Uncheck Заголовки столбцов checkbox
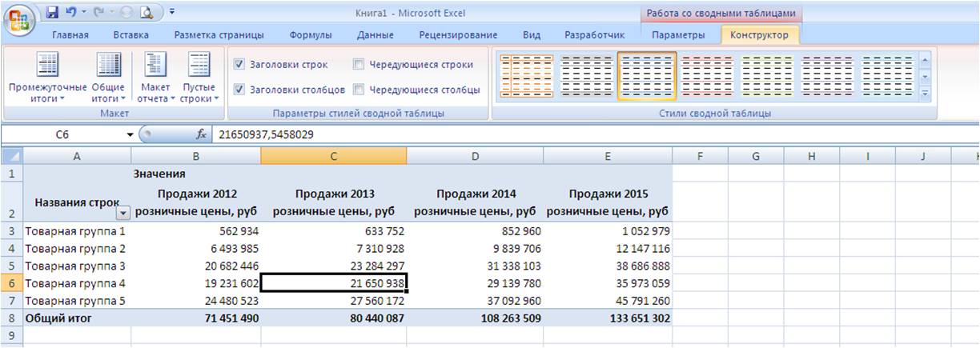This screenshot has height=348, width=980. coord(239,90)
